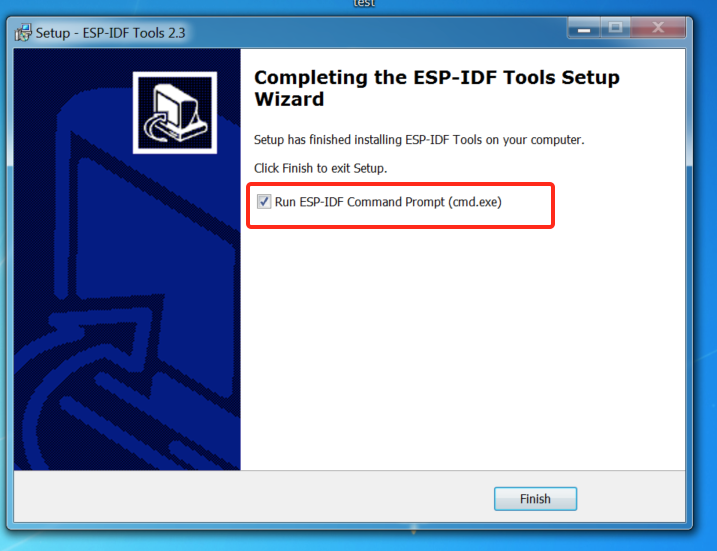The image size is (717, 551).
Task: Uncheck the Run ESP-IDF Command Prompt checkbox
Action: click(x=264, y=202)
